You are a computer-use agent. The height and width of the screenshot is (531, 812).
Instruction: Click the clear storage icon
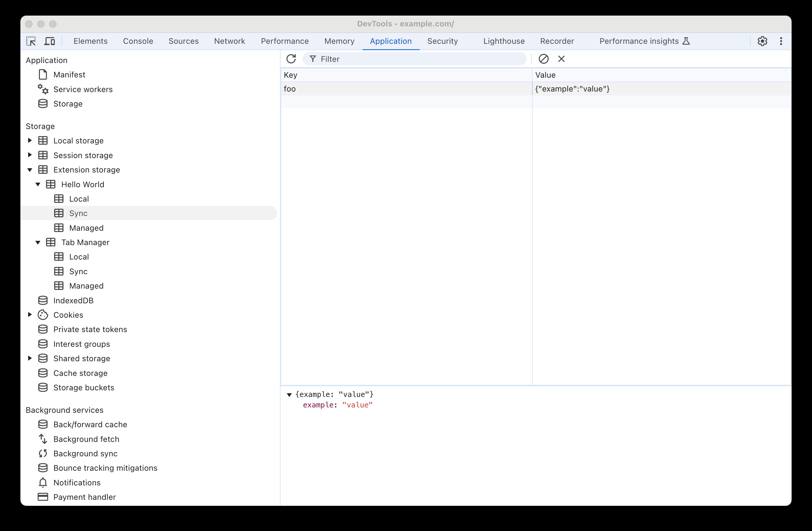[543, 59]
